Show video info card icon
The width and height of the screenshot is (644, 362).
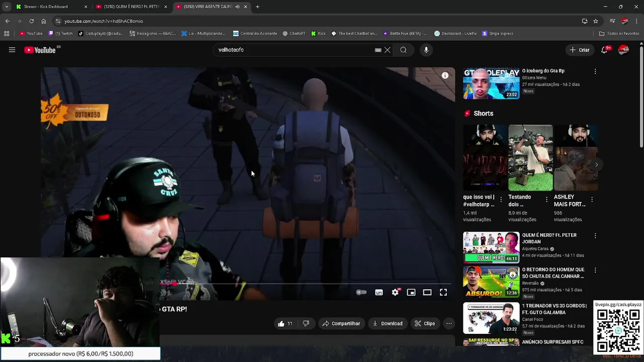pos(445,75)
